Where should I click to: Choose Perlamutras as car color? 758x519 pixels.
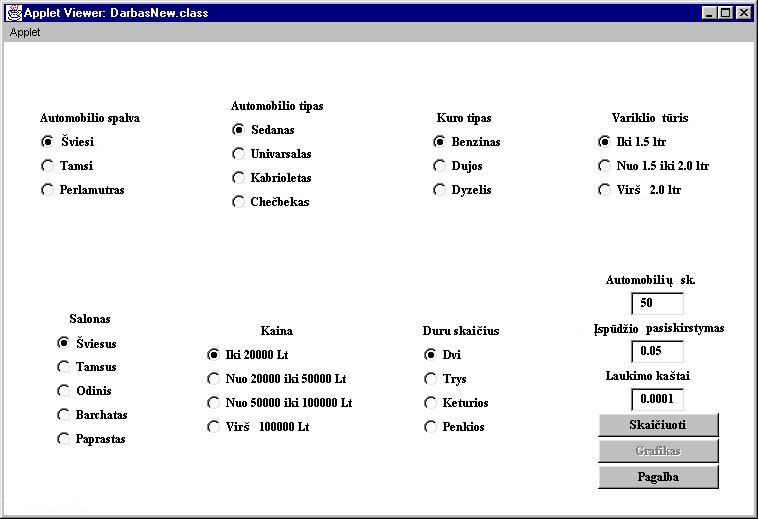point(47,190)
